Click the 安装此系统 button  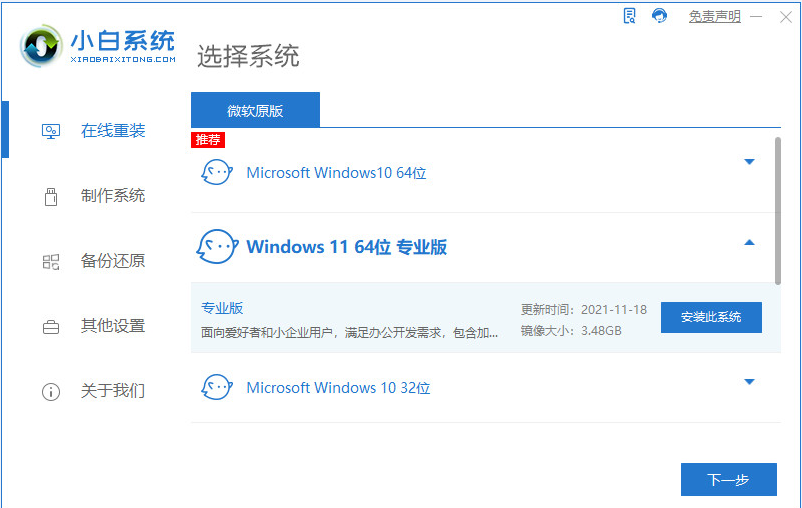point(711,317)
